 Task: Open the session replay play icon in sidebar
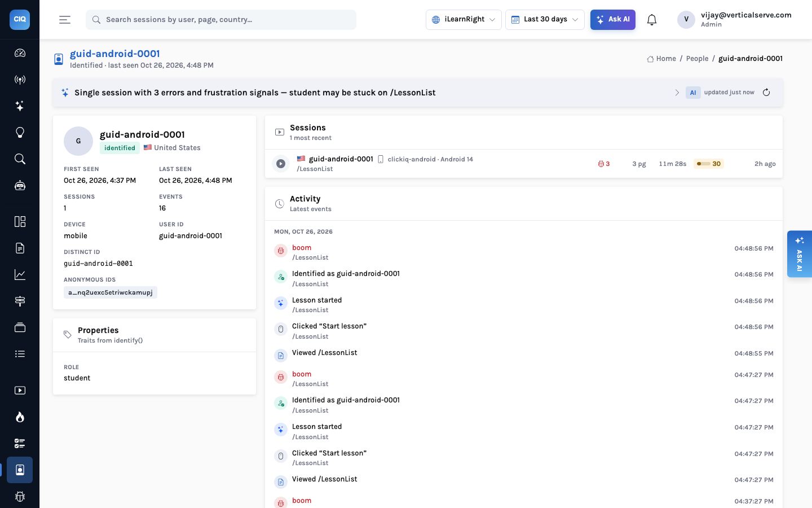(x=20, y=391)
